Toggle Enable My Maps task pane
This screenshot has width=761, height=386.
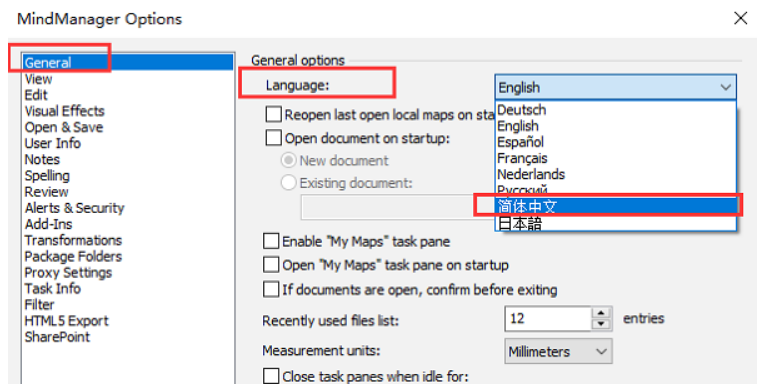click(x=271, y=241)
